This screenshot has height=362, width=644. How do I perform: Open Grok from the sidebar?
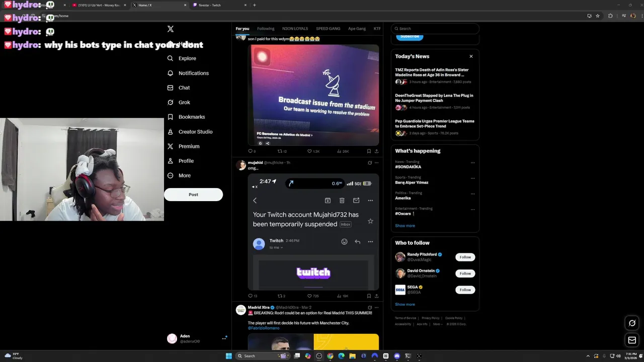pyautogui.click(x=179, y=102)
